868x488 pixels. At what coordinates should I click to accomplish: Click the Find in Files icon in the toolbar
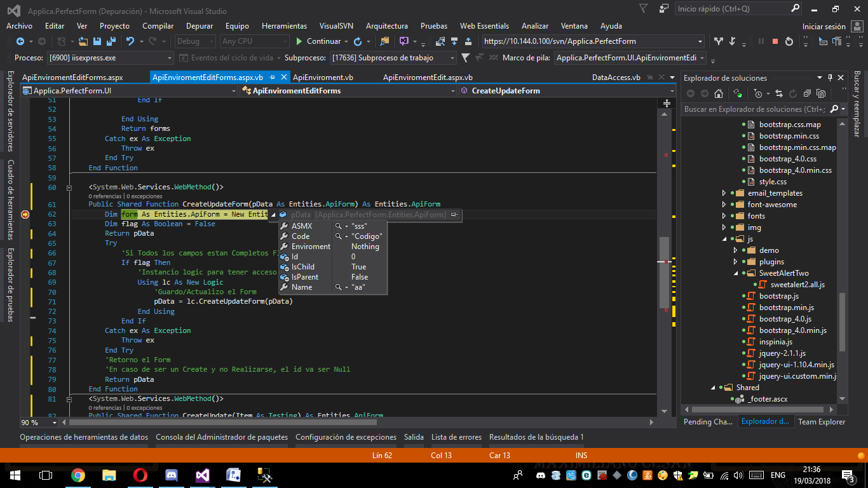point(384,41)
